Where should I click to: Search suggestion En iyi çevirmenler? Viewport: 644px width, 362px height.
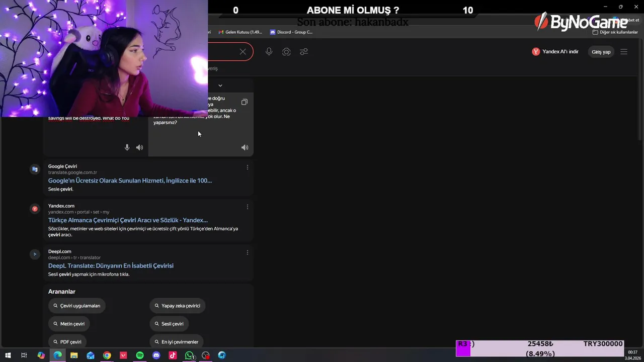177,342
